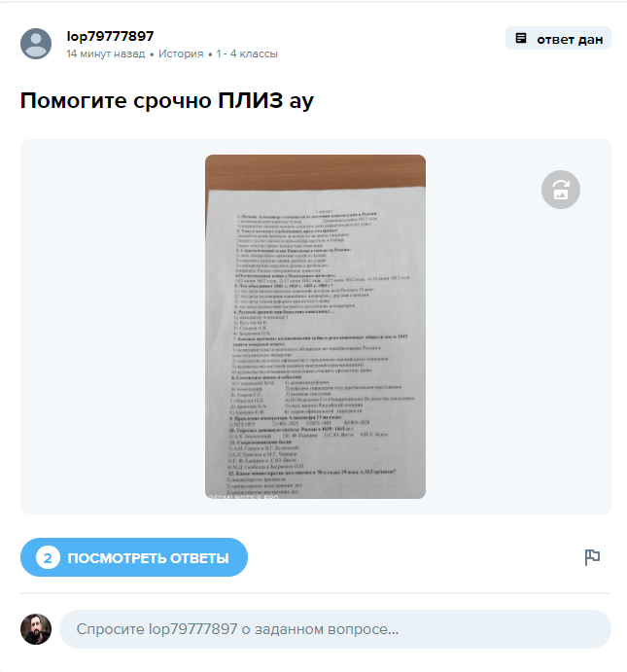The width and height of the screenshot is (627, 672).
Task: Click the rotate image icon on photo
Action: (x=561, y=190)
